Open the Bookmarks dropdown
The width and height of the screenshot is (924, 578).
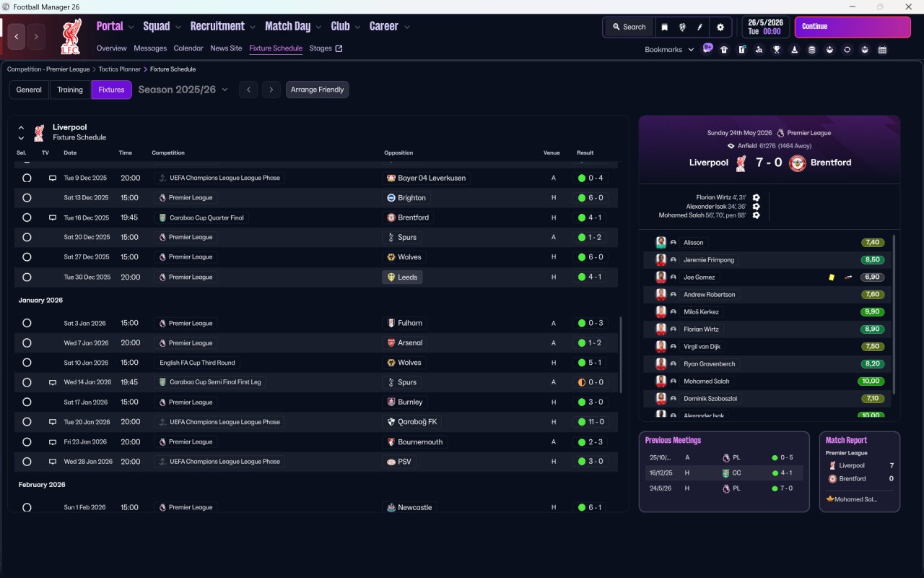(669, 50)
